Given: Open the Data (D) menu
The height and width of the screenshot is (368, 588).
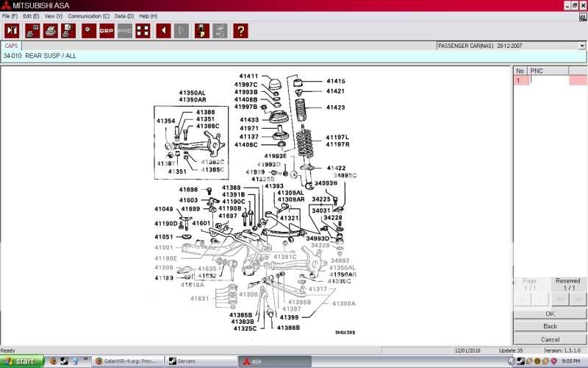Looking at the screenshot, I should pos(125,15).
